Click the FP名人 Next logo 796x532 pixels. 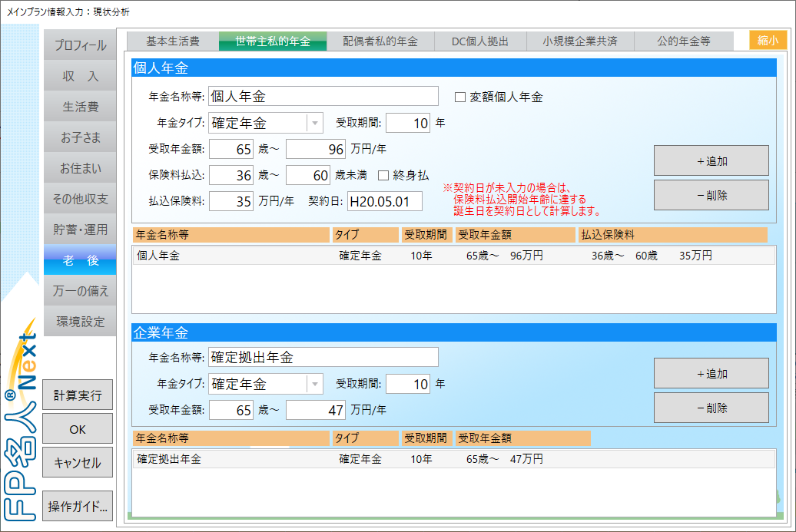tap(21, 422)
